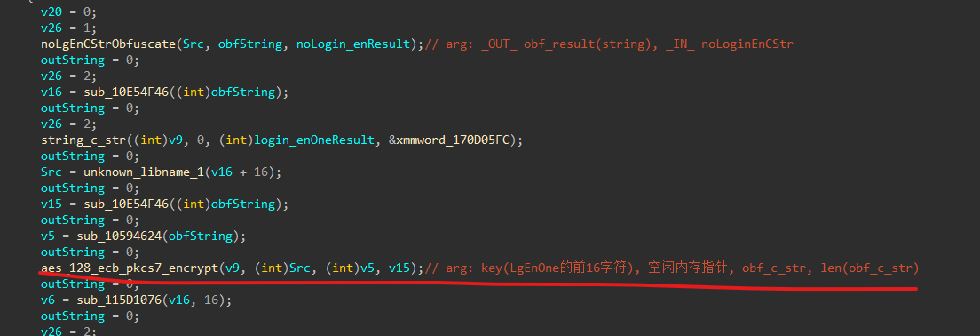The width and height of the screenshot is (980, 336).
Task: Click the noLogin_enResult argument
Action: 355,44
